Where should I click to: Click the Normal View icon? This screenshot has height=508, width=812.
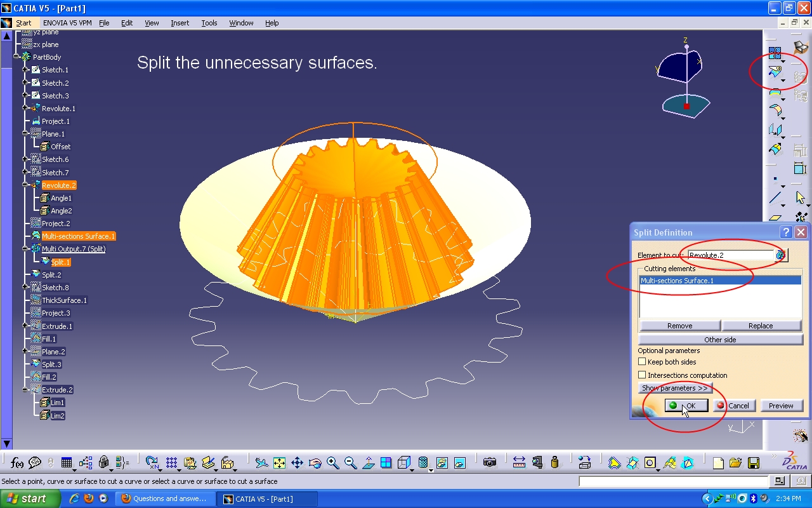(368, 463)
